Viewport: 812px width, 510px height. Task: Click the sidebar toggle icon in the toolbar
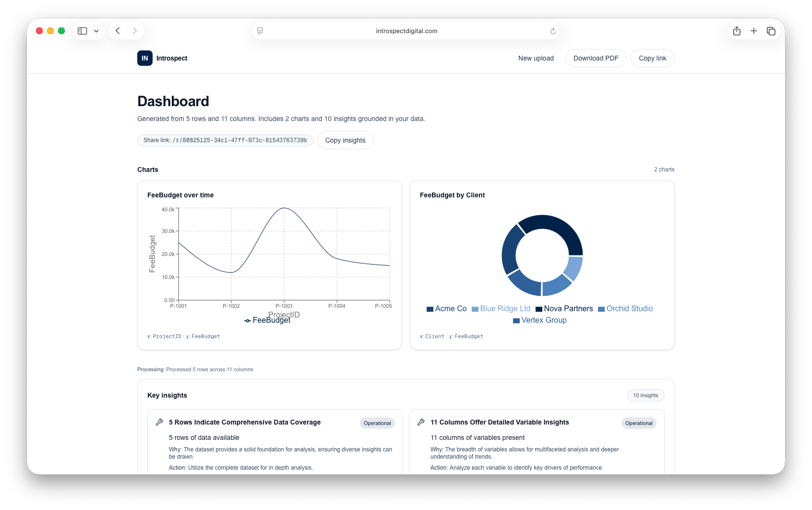(x=82, y=30)
